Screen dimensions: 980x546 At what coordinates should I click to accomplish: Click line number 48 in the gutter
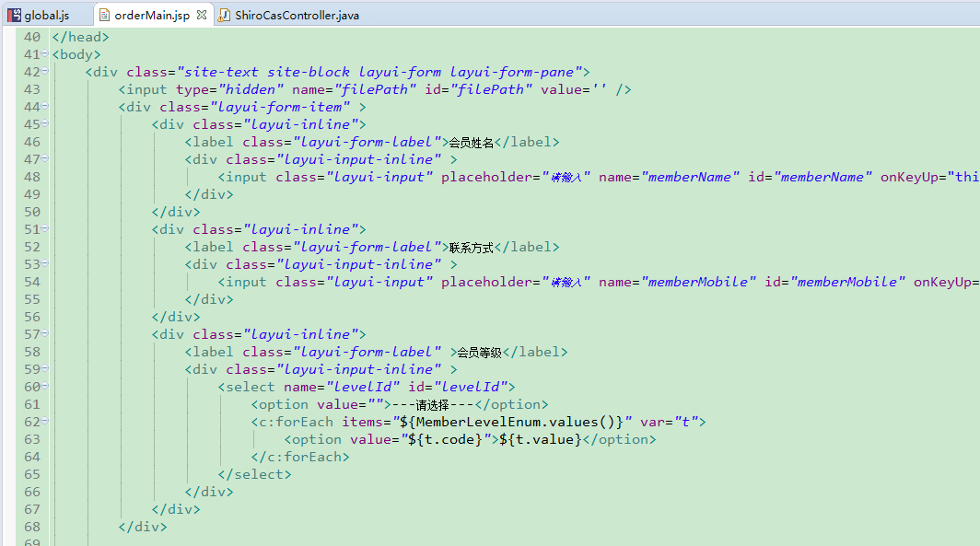[32, 176]
